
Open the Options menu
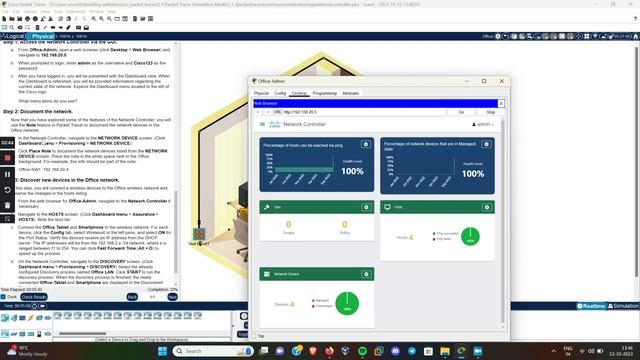click(x=30, y=11)
